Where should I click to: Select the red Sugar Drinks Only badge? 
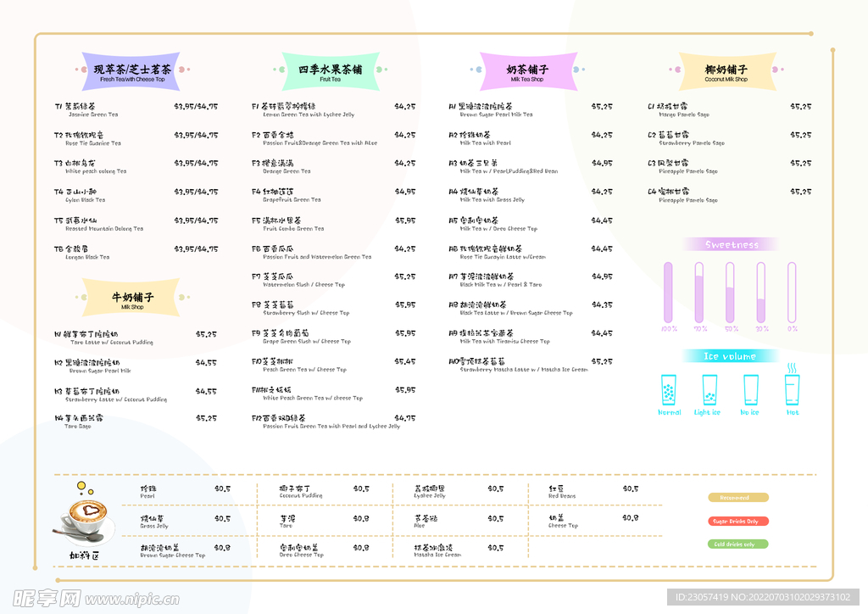point(738,522)
